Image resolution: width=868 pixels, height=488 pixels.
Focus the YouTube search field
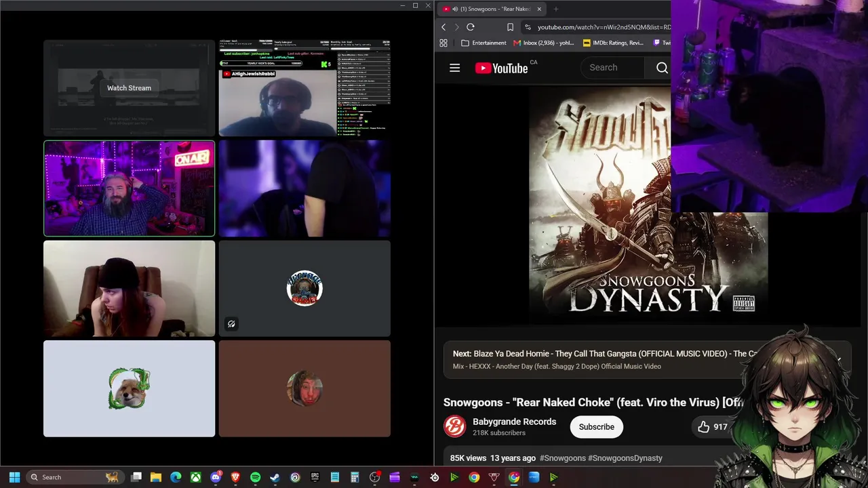pyautogui.click(x=614, y=68)
